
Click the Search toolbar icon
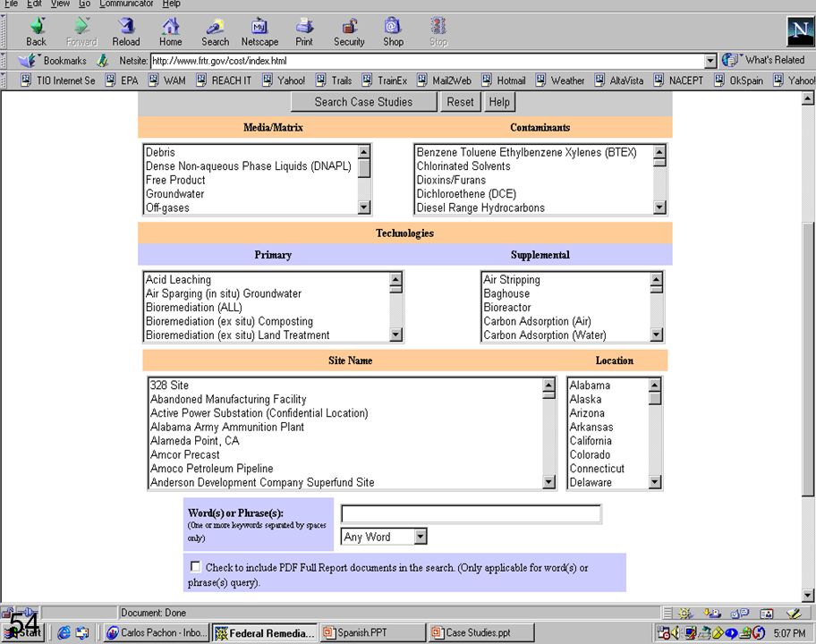(x=215, y=31)
